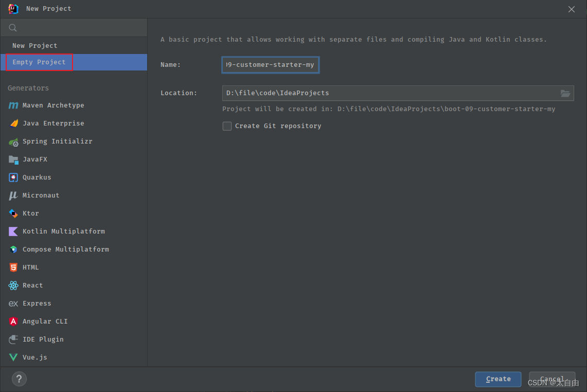Click the Location: field label
The image size is (587, 392).
[x=179, y=93]
